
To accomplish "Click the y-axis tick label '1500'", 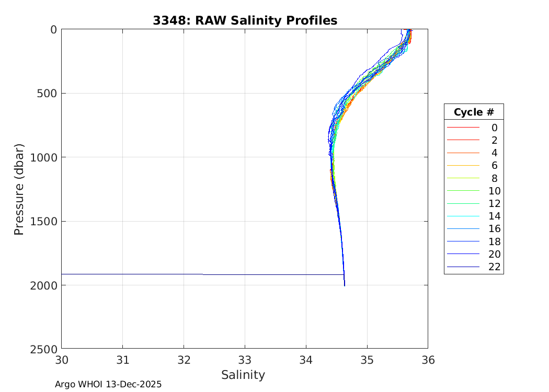I will [x=42, y=221].
